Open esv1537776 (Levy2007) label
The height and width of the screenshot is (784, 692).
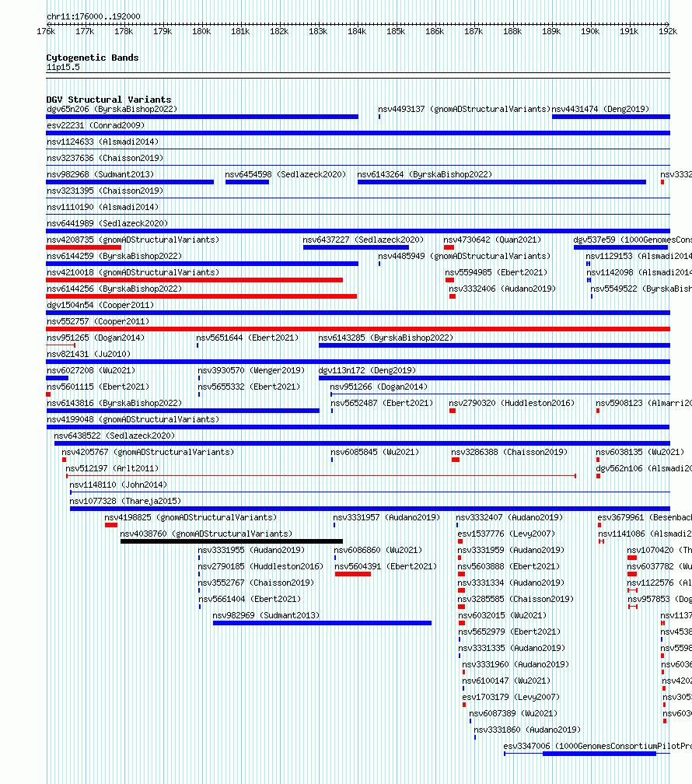(506, 534)
